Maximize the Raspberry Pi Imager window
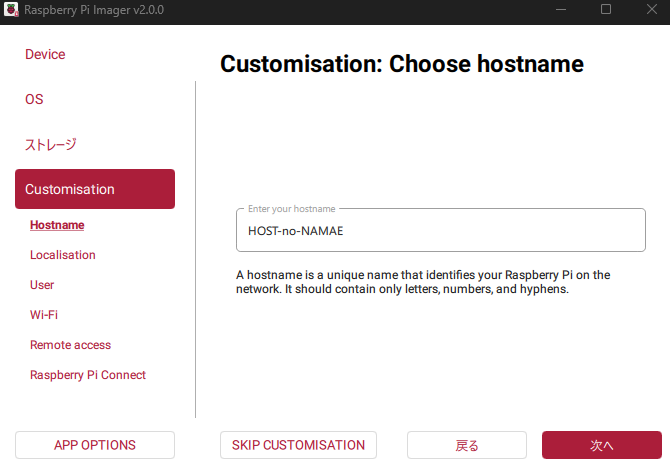The height and width of the screenshot is (469, 670). click(x=606, y=9)
